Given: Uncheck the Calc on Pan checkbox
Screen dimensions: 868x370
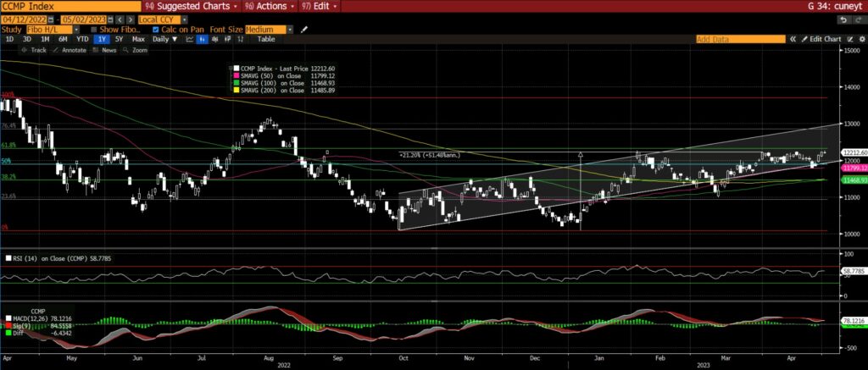Looking at the screenshot, I should [156, 29].
